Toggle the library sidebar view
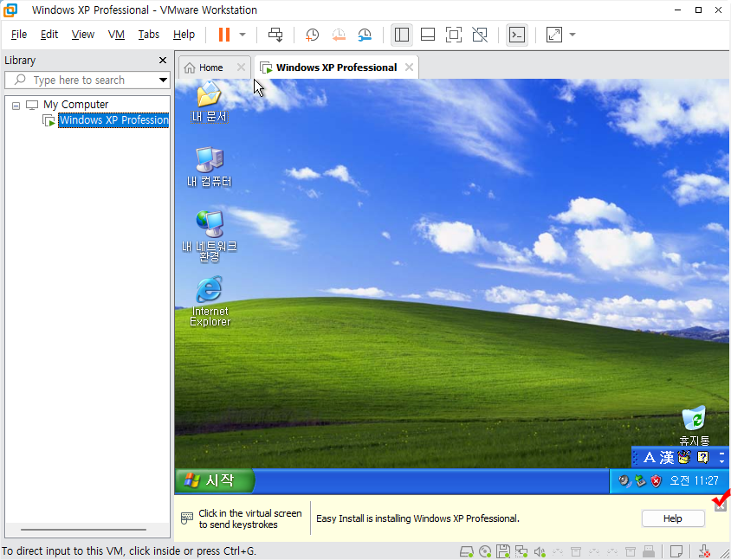Image resolution: width=731 pixels, height=560 pixels. 401,35
